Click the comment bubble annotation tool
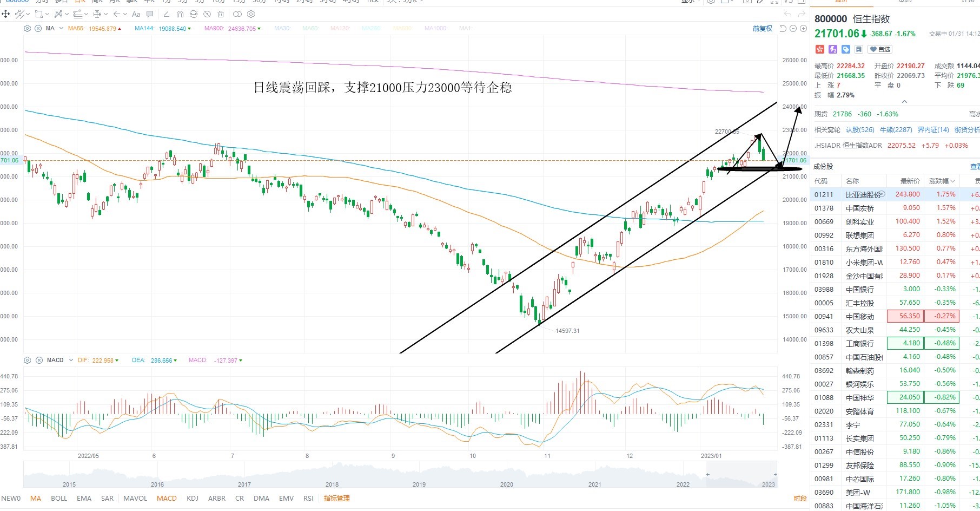The height and width of the screenshot is (511, 980). tap(150, 14)
